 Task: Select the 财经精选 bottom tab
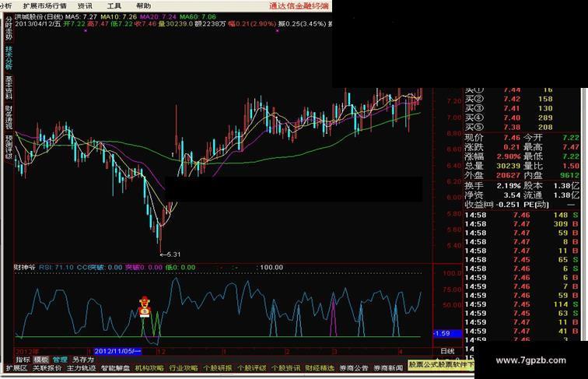[x=320, y=368]
